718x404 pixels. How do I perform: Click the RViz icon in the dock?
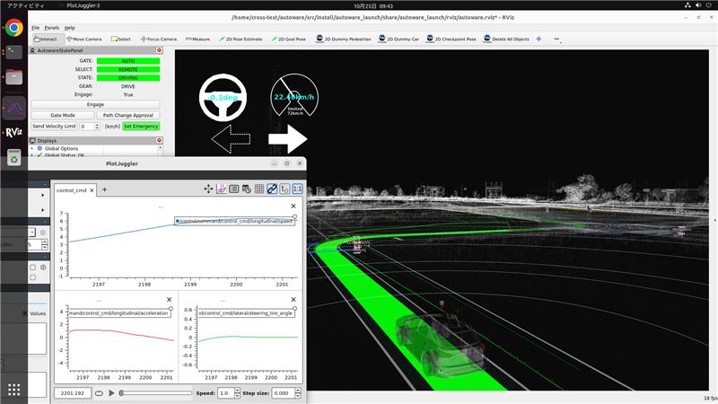pos(14,133)
